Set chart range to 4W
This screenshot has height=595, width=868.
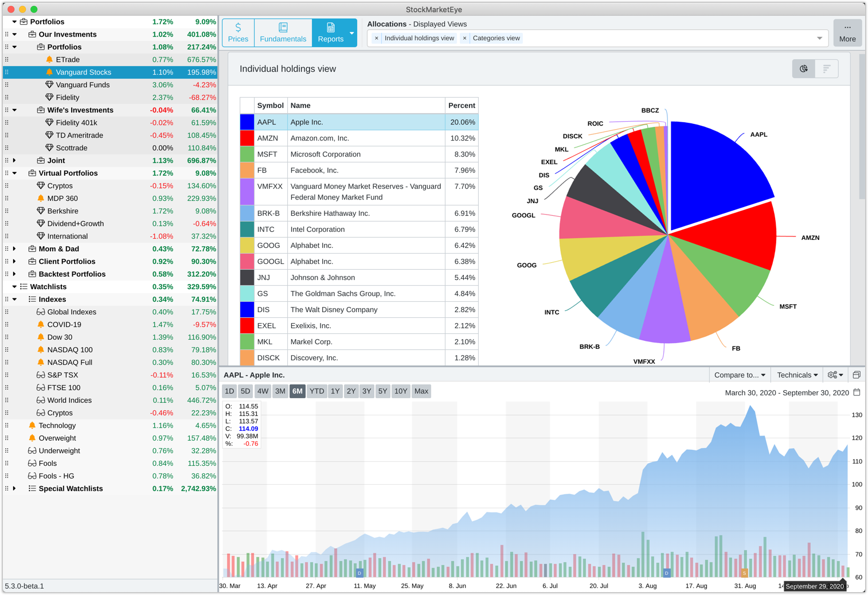coord(263,391)
